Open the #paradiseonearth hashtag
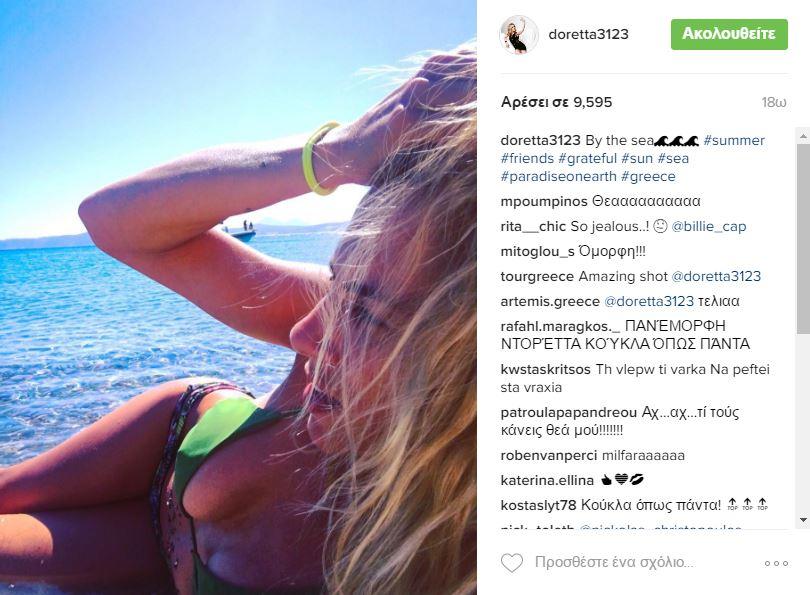This screenshot has height=595, width=810. click(x=558, y=177)
